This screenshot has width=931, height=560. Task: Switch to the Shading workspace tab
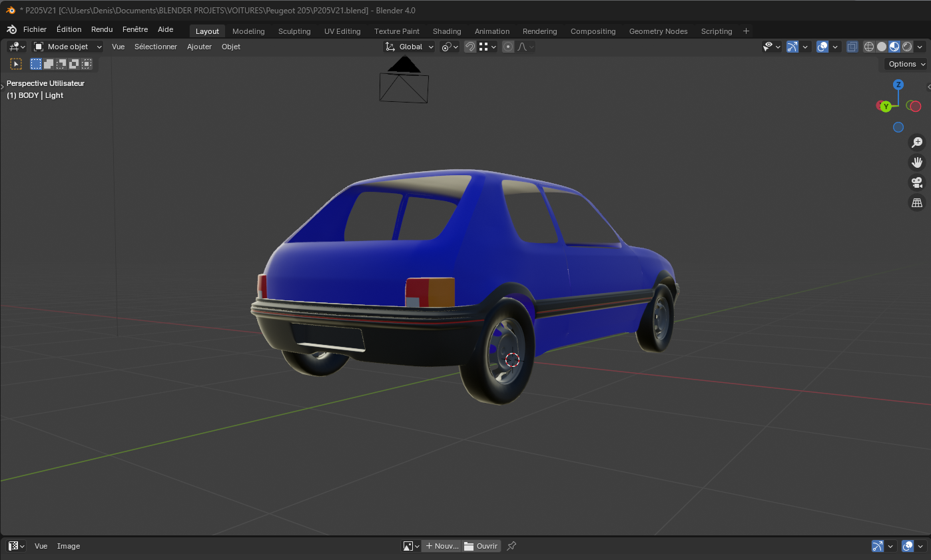point(447,31)
